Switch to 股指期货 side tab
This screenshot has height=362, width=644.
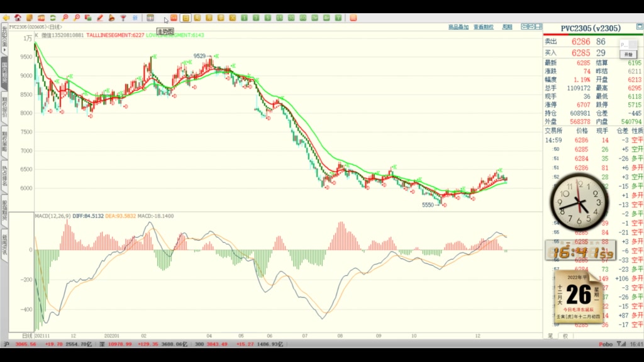tap(4, 210)
